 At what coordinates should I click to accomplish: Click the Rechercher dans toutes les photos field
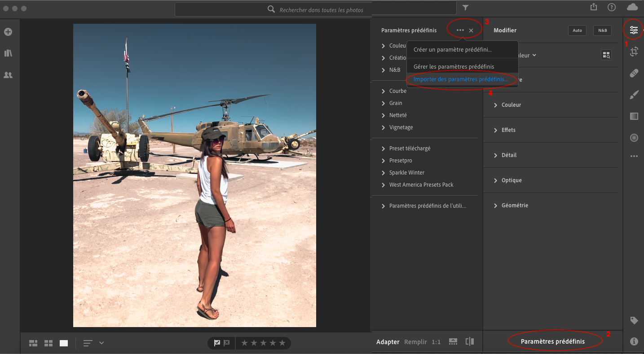click(x=321, y=9)
